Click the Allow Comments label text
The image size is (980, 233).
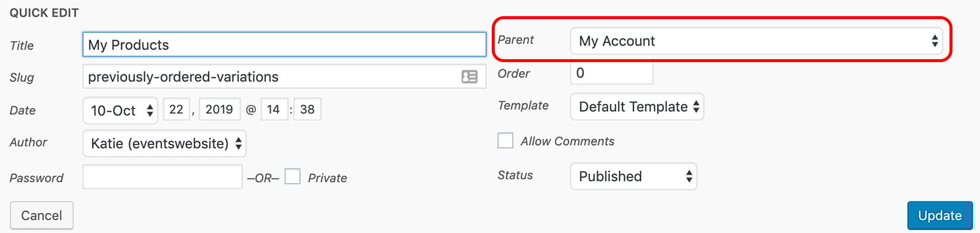[x=567, y=142]
